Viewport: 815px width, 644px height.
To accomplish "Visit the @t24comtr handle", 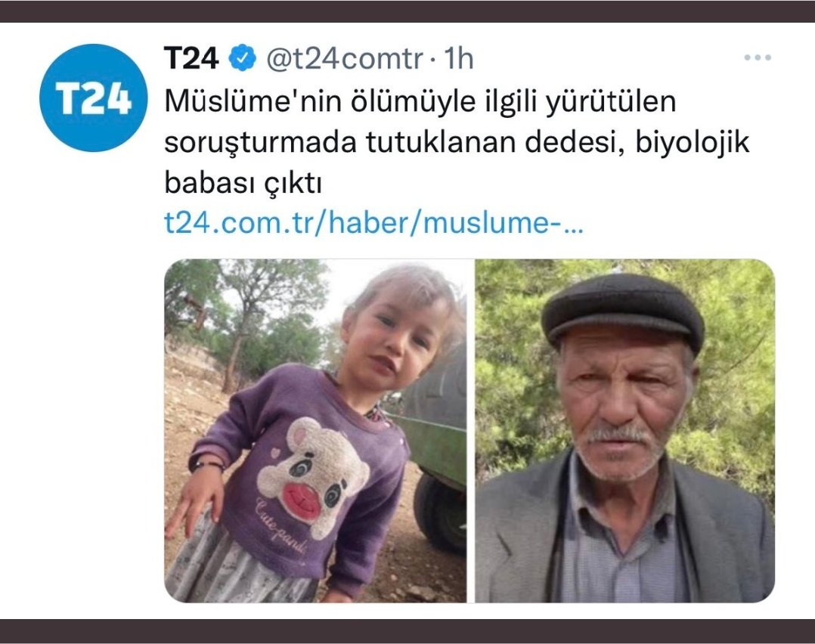I will (x=345, y=58).
